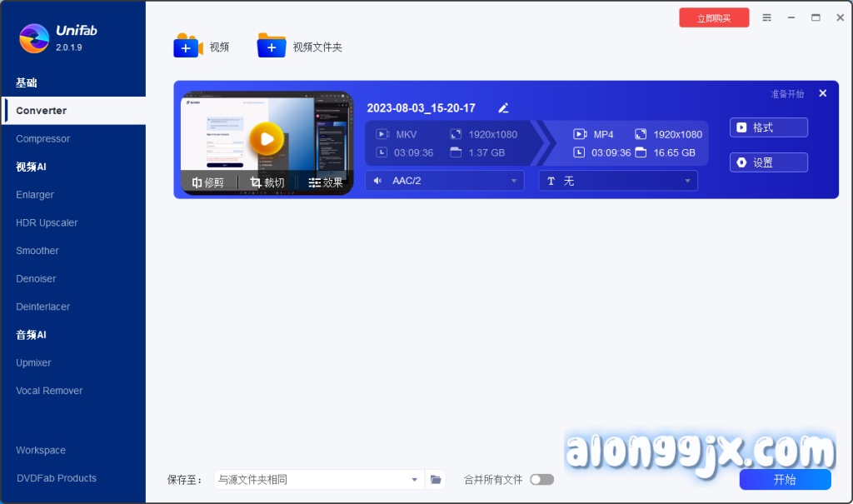Open Vocal Remover module
Image resolution: width=853 pixels, height=504 pixels.
click(49, 391)
